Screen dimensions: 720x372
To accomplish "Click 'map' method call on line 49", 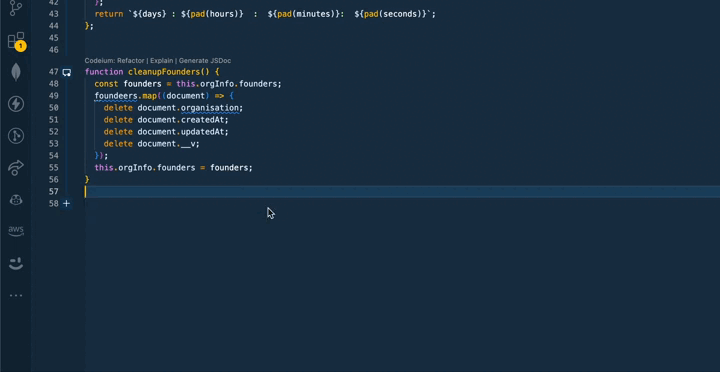I will tap(150, 96).
